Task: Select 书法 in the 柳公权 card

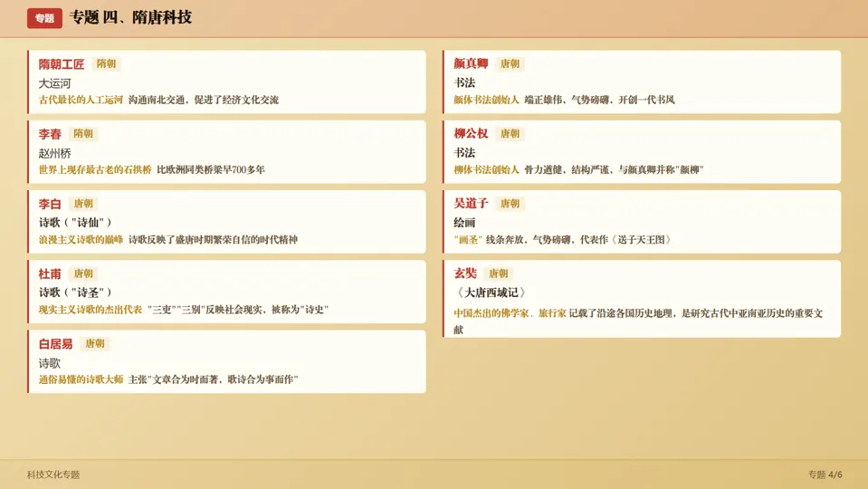Action: [464, 153]
